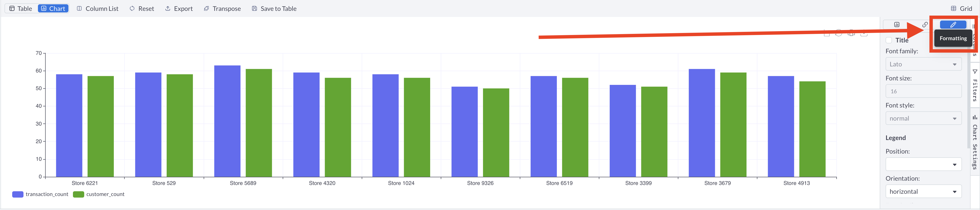Click the Column List button

[98, 8]
